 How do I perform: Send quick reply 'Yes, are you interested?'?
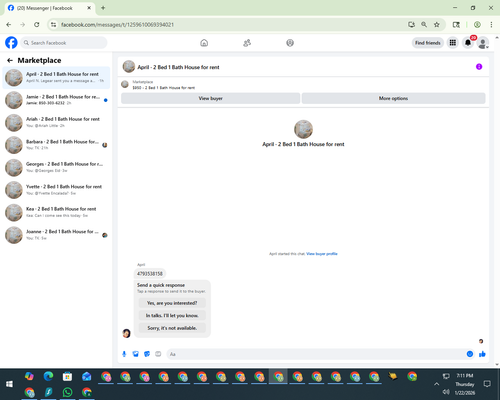point(172,303)
